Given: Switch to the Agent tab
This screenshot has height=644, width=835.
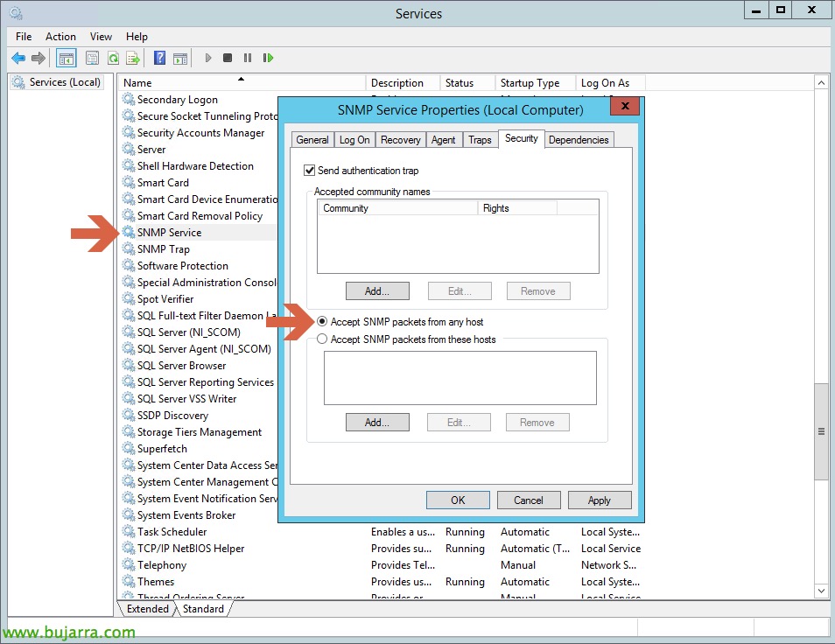Looking at the screenshot, I should tap(443, 139).
